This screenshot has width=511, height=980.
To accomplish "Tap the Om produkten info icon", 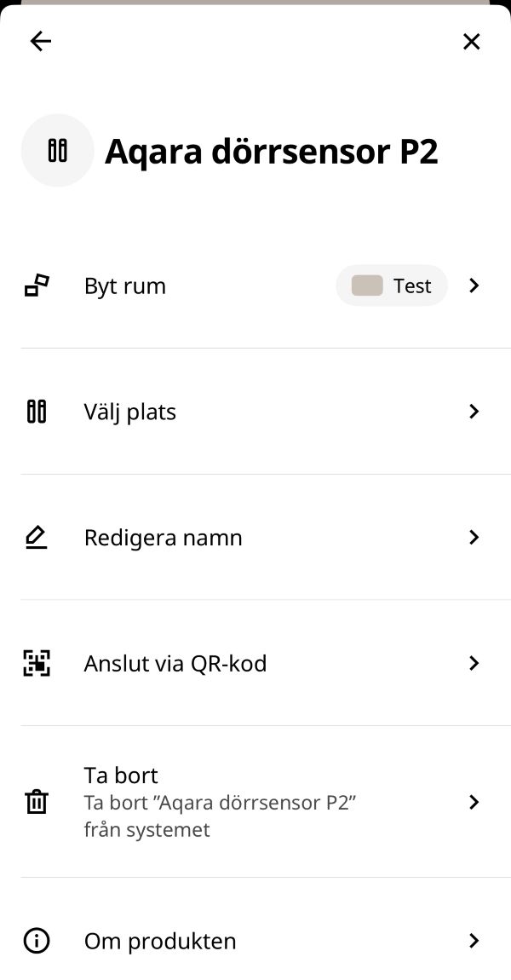I will point(37,941).
